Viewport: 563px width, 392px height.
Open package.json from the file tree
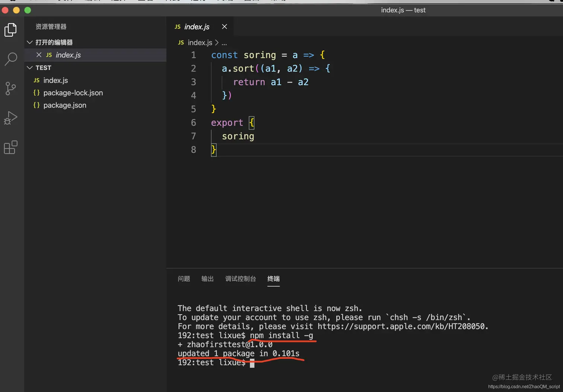pos(65,105)
